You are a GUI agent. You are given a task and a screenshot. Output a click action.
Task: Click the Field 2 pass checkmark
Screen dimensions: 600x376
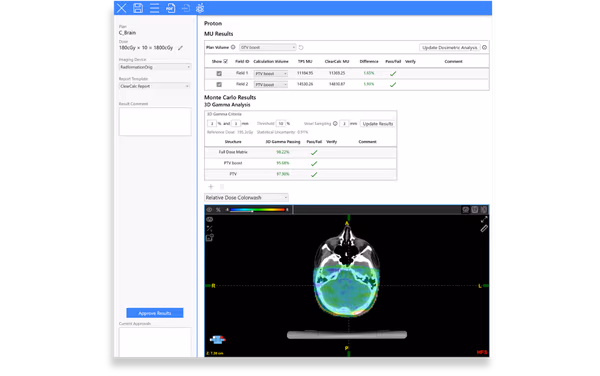tap(393, 85)
